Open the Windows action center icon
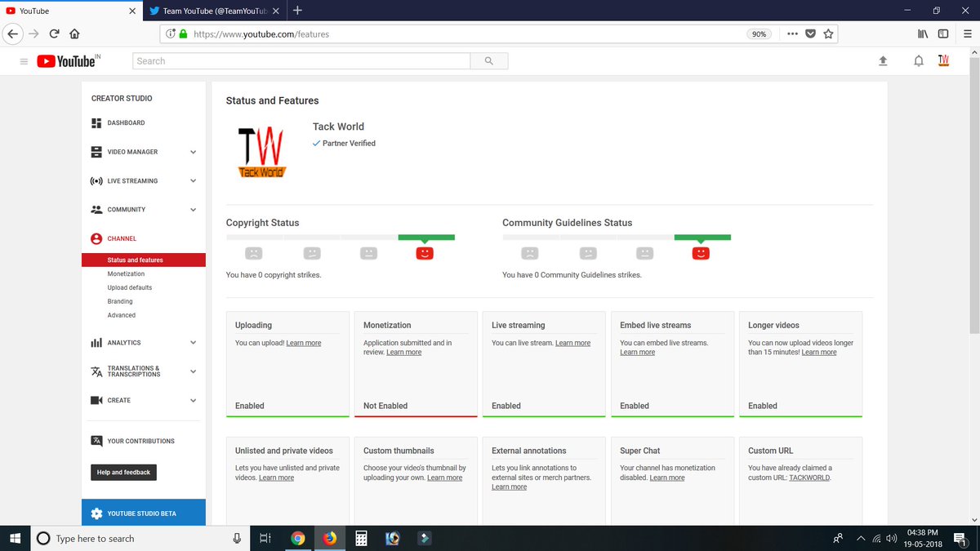The image size is (980, 551). [960, 539]
